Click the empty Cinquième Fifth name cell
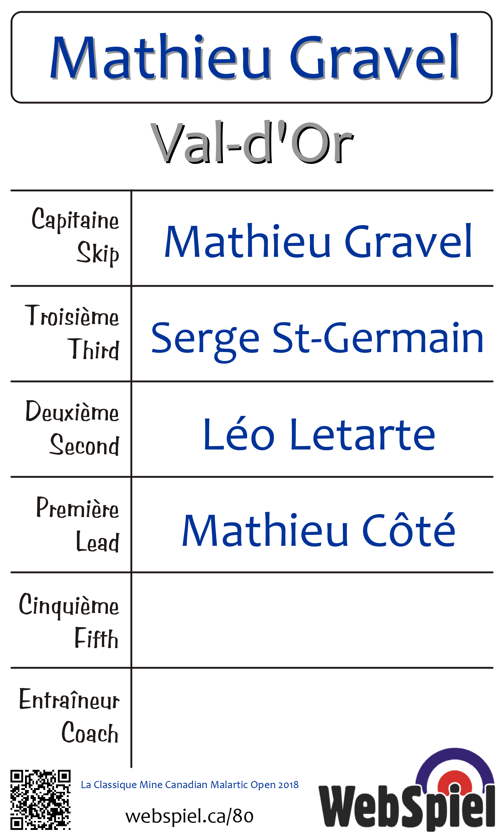 click(x=312, y=620)
